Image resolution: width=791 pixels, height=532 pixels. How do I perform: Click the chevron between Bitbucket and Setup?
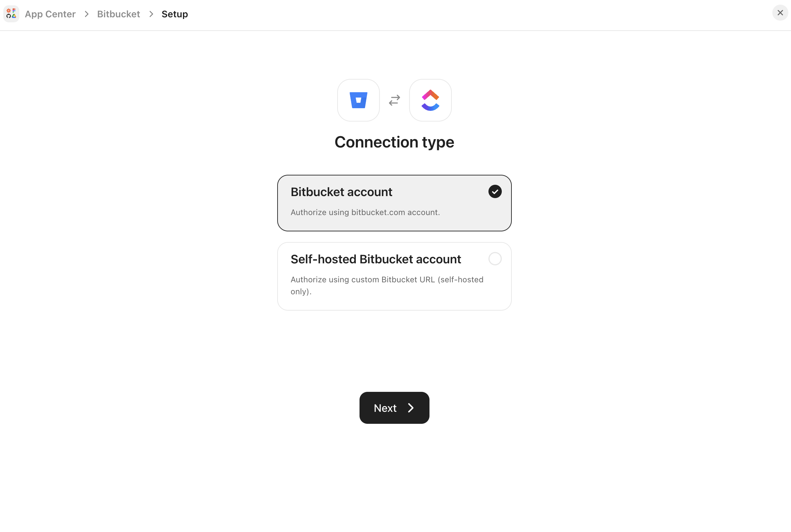pos(151,14)
